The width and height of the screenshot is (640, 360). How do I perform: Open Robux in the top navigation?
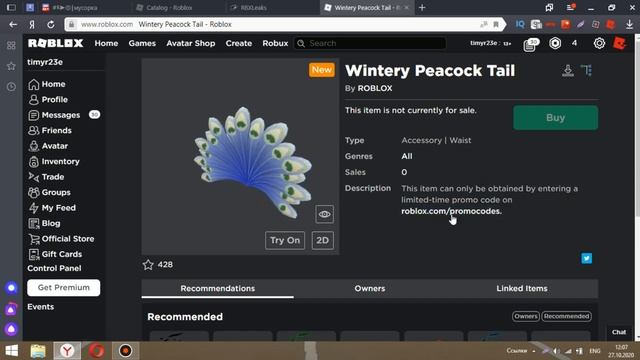275,43
